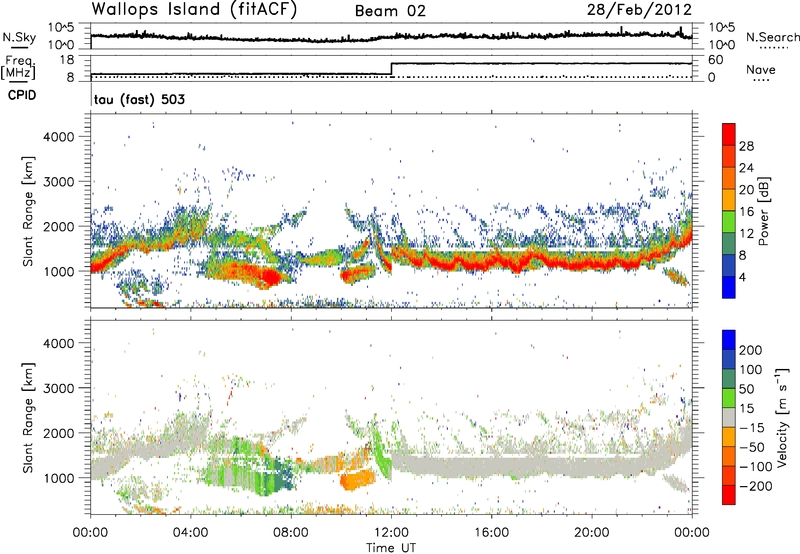Pick the dark blue 4–8 dB power swatch
The width and height of the screenshot is (800, 554).
click(729, 265)
